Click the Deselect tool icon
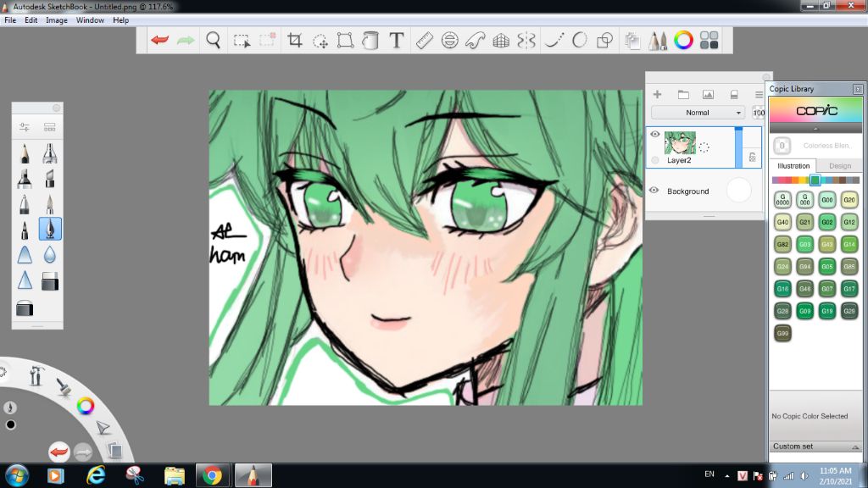The width and height of the screenshot is (868, 488). 267,39
